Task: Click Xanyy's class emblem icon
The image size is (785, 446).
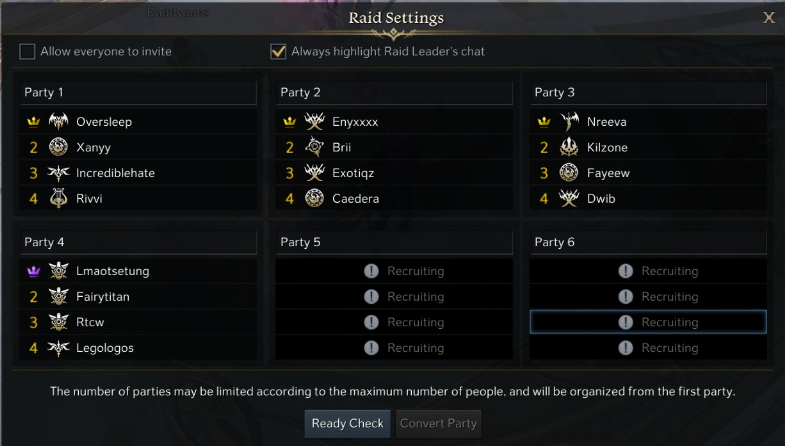Action: point(59,148)
